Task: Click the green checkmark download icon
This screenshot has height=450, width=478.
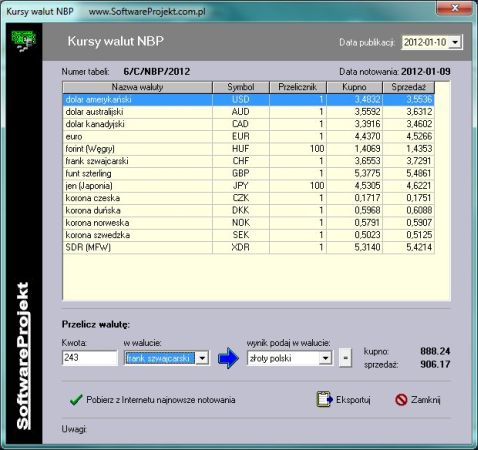Action: click(76, 399)
